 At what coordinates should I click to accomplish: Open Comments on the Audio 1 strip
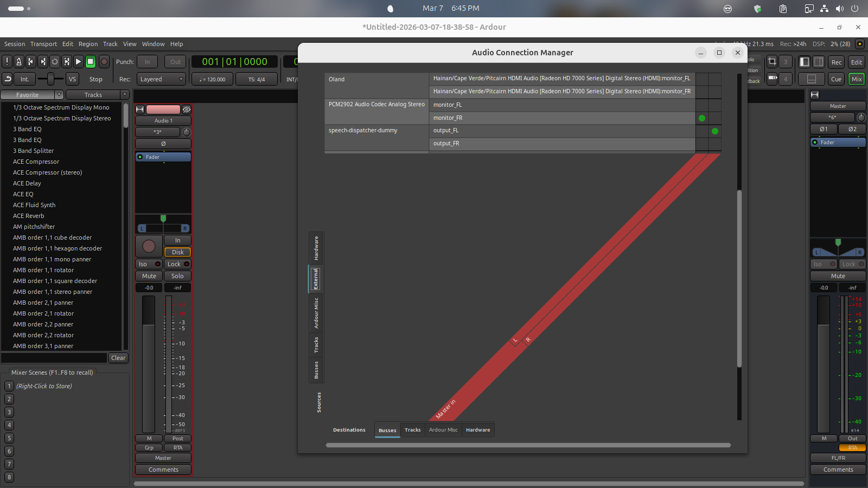pyautogui.click(x=163, y=470)
